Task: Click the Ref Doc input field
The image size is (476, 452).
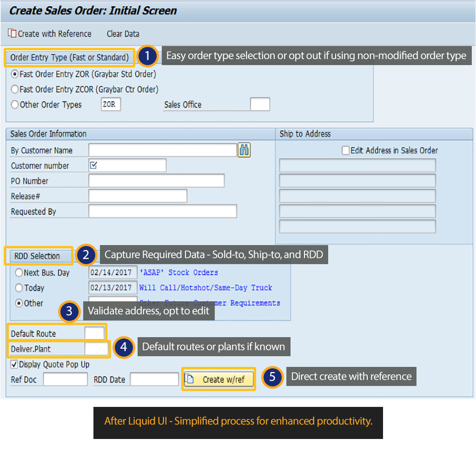Action: point(66,379)
